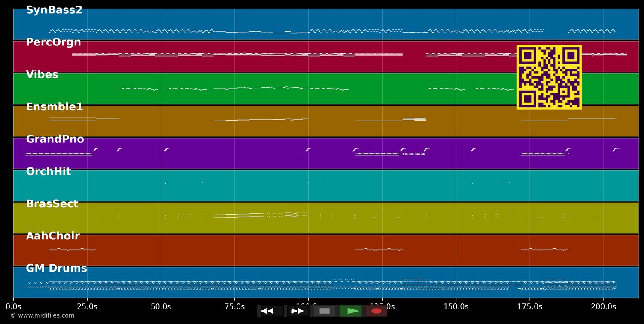Choose the Ensmble1 track label
Screen dimensions: 644x324
(x=54, y=107)
